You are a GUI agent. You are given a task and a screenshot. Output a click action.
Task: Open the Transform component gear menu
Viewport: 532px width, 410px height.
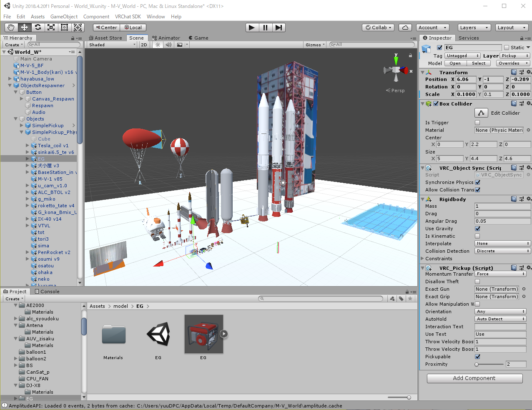[x=529, y=72]
